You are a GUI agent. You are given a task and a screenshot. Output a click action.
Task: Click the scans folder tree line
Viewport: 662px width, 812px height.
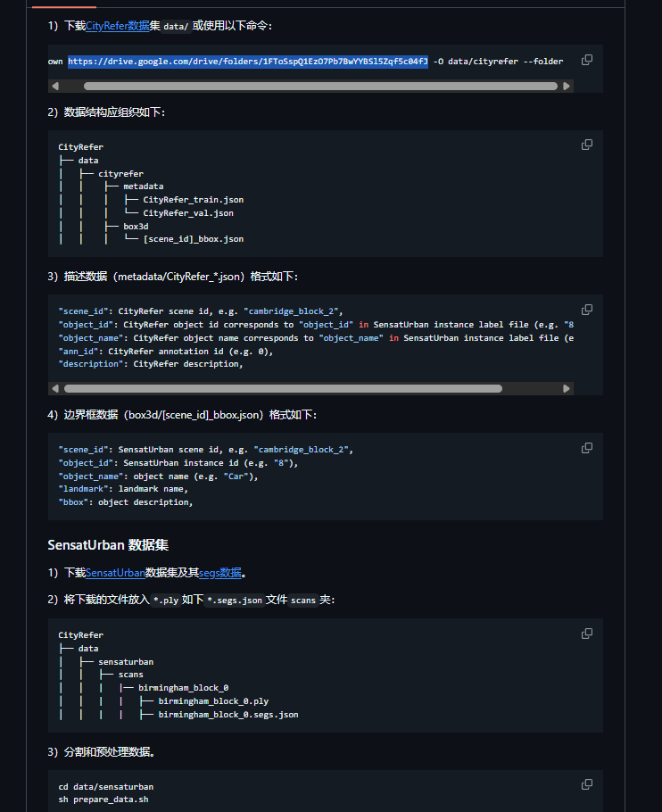click(x=130, y=675)
